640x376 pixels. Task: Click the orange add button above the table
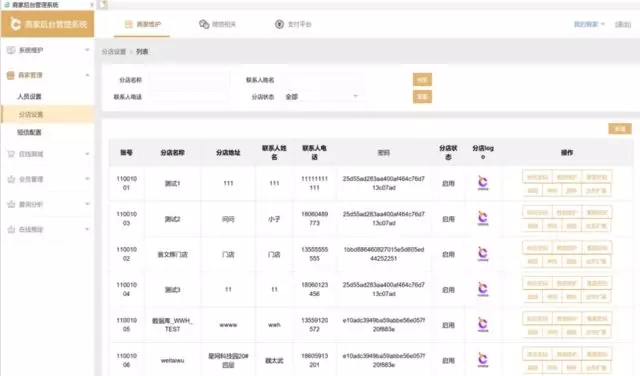pos(620,129)
